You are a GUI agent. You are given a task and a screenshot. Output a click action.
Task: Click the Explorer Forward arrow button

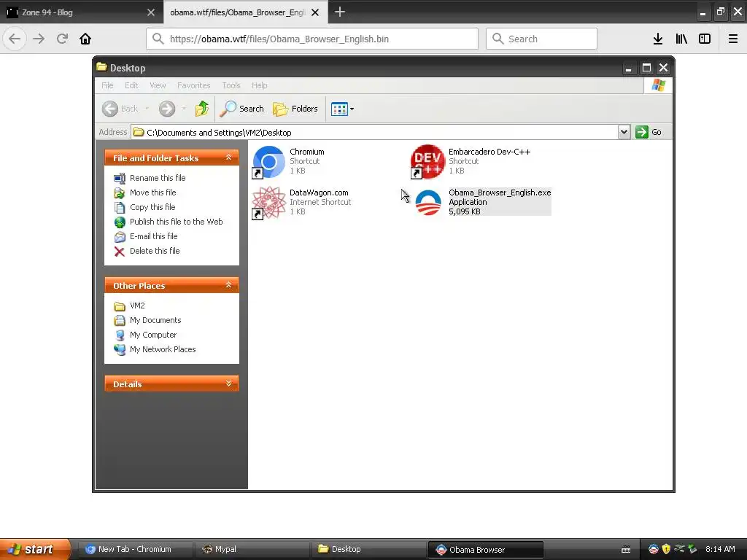tap(167, 109)
